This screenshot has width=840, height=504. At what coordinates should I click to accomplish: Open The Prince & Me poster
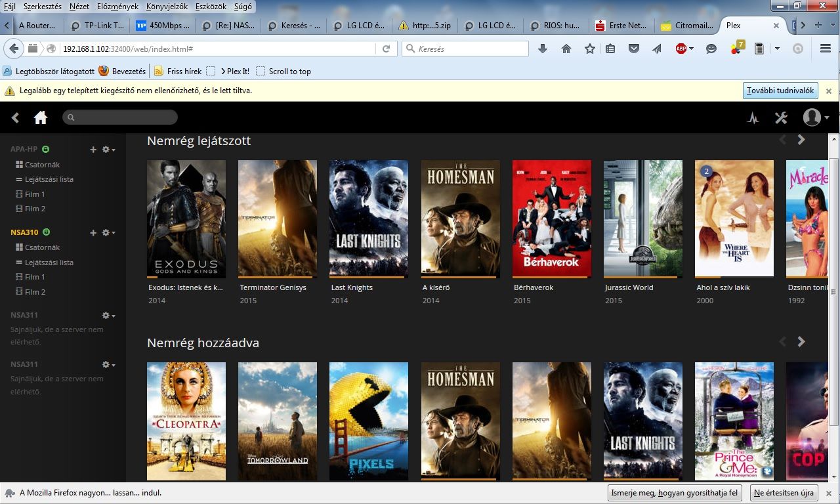(734, 421)
